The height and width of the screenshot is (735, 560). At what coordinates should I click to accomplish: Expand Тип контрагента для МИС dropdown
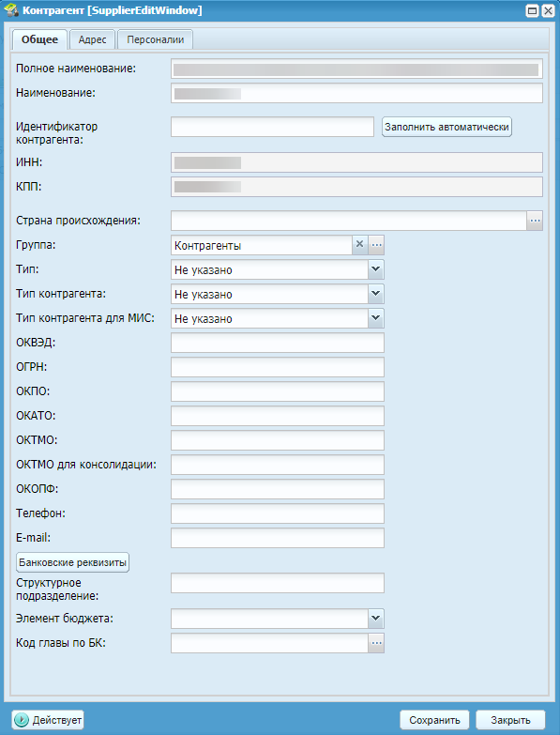[x=375, y=318]
